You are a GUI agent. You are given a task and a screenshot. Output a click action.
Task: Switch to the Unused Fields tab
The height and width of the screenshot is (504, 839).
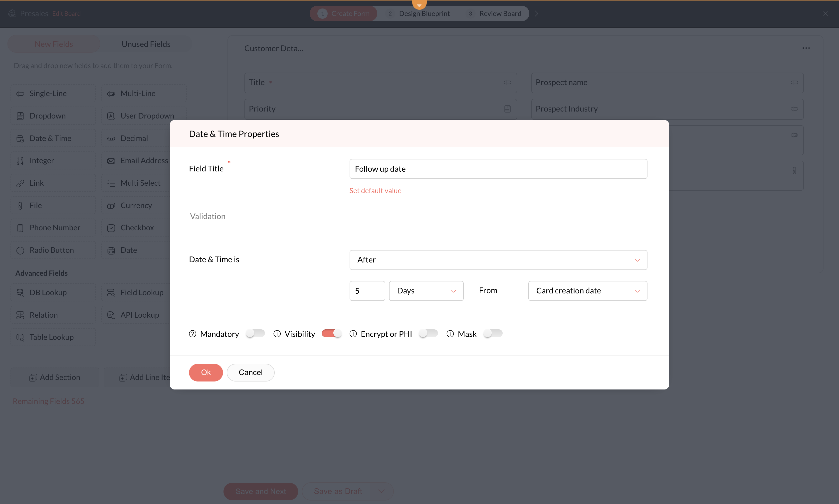click(146, 44)
